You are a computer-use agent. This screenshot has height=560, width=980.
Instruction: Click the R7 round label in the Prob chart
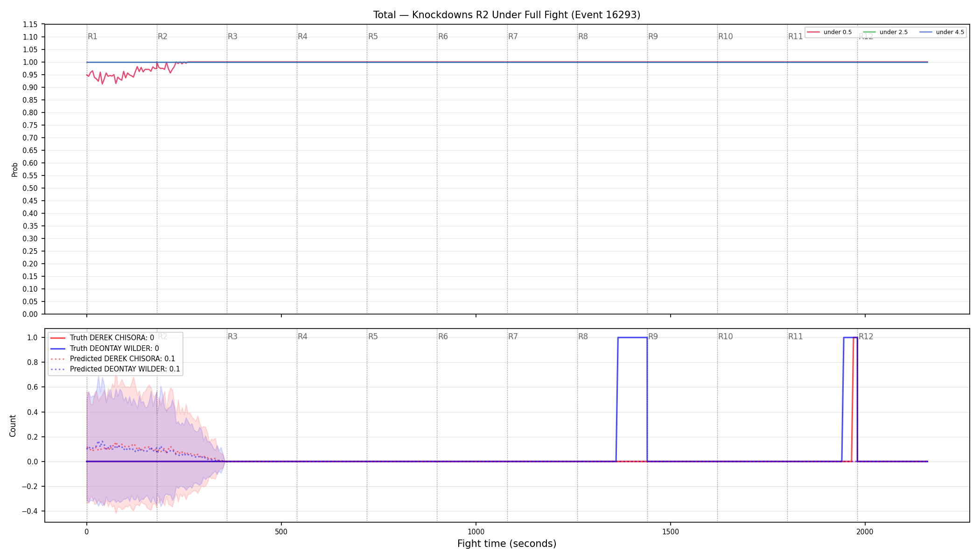[x=513, y=36]
